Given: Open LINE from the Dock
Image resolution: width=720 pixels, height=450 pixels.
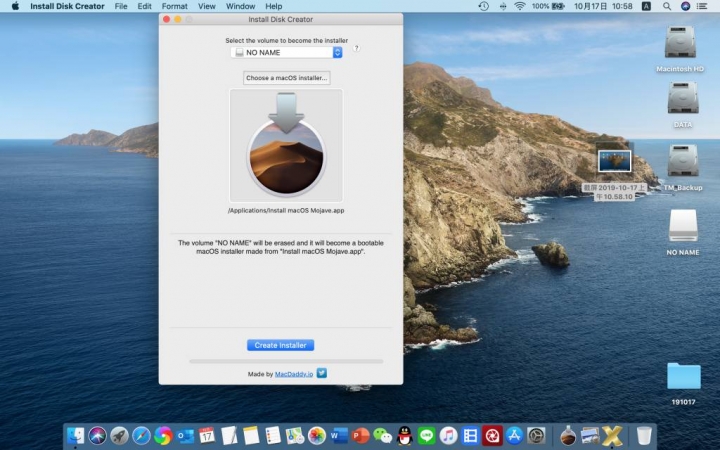Looking at the screenshot, I should point(427,435).
